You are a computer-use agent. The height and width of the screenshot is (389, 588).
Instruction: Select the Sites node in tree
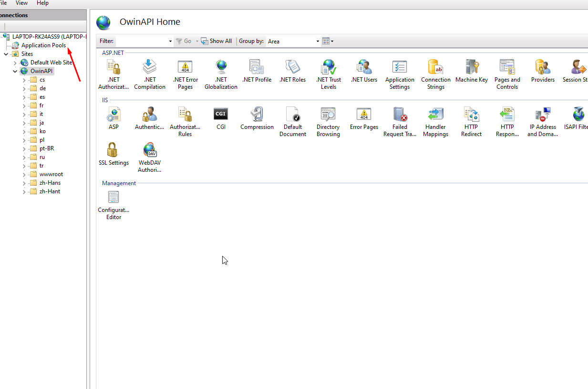pos(27,54)
